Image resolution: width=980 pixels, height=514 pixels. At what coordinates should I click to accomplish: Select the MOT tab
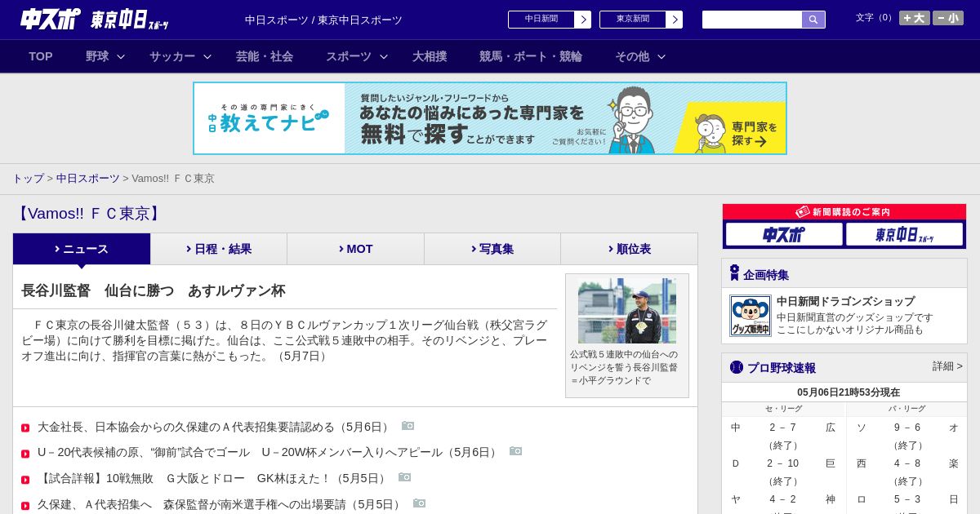click(355, 249)
